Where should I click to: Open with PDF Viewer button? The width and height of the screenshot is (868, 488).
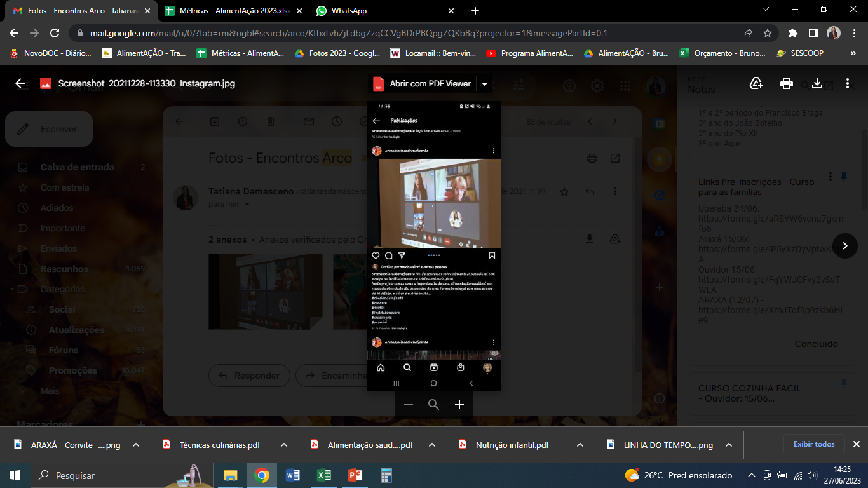click(423, 83)
